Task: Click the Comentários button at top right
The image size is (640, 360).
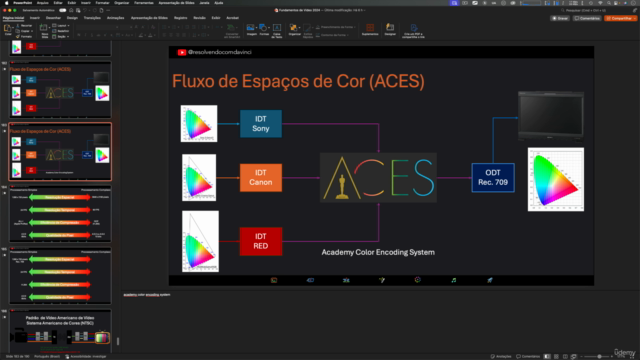Action: (x=587, y=18)
